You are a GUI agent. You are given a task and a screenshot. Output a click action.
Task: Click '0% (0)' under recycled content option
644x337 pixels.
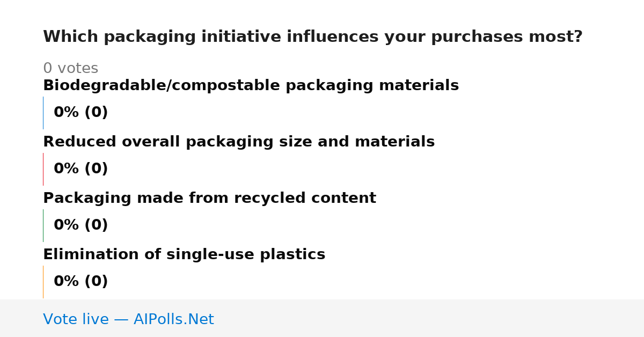click(80, 225)
